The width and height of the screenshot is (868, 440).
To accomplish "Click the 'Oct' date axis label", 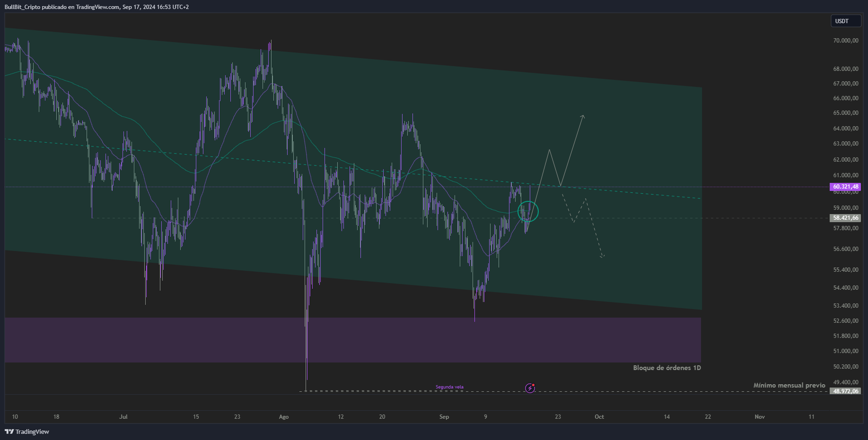I will 599,417.
